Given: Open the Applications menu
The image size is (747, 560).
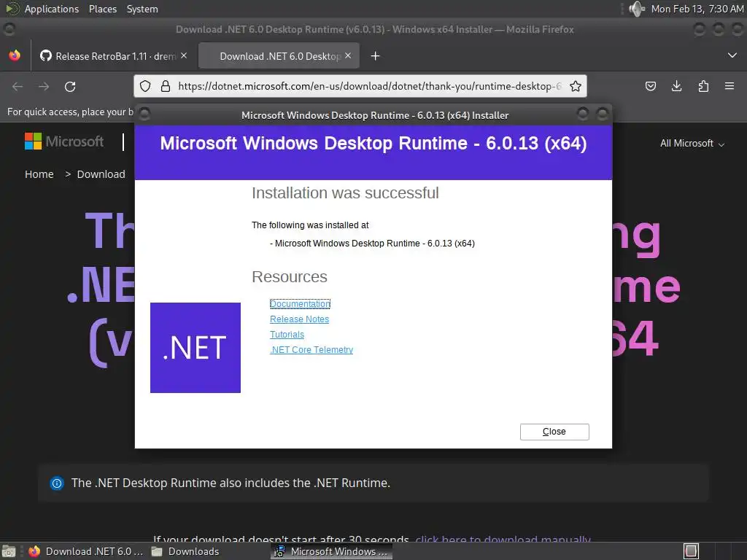Looking at the screenshot, I should click(x=52, y=9).
